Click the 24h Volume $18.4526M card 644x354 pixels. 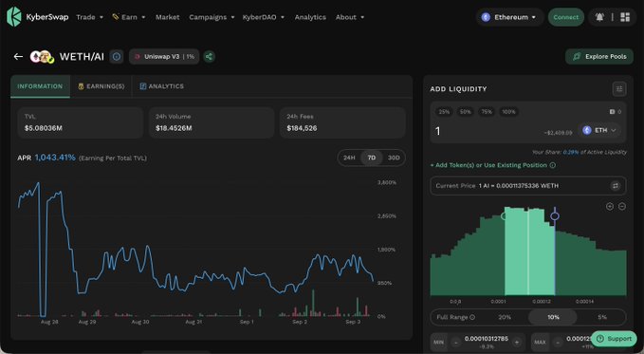[x=212, y=122]
